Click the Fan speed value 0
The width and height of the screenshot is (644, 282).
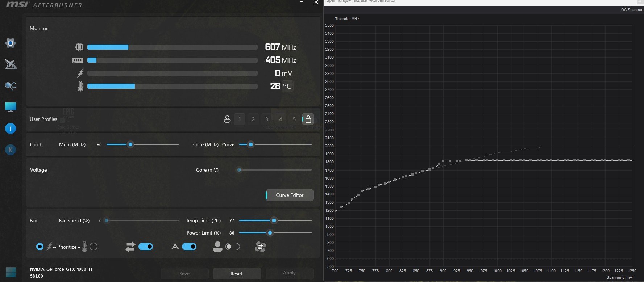point(100,221)
